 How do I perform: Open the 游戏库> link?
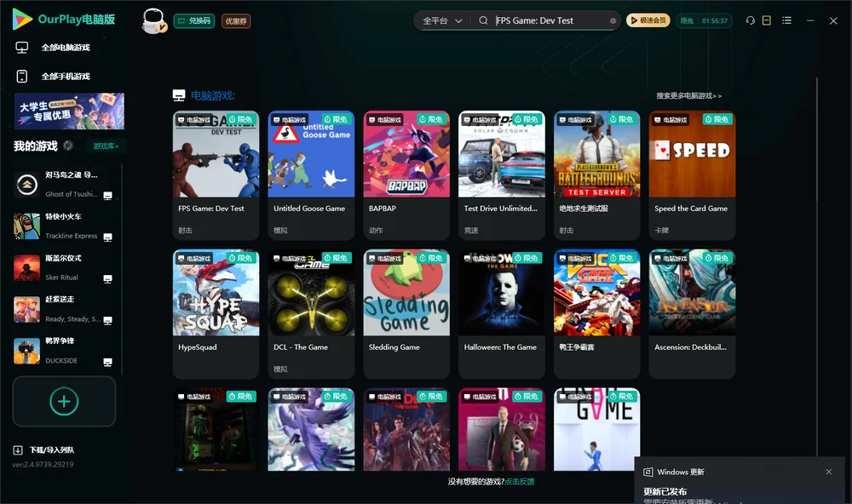pyautogui.click(x=106, y=146)
